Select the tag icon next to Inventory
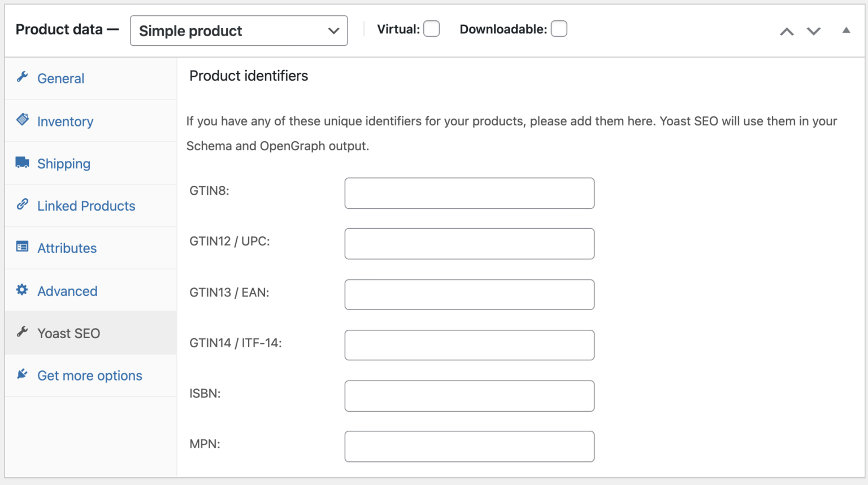Image resolution: width=868 pixels, height=485 pixels. coord(22,120)
